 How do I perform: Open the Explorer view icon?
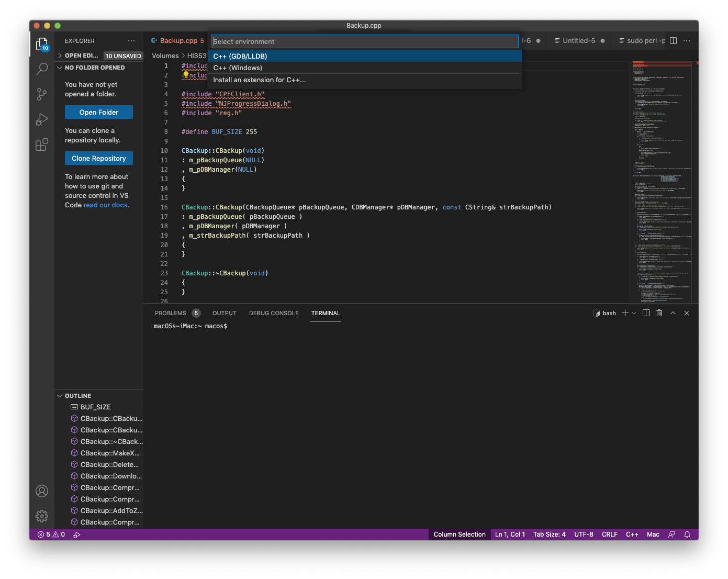42,45
